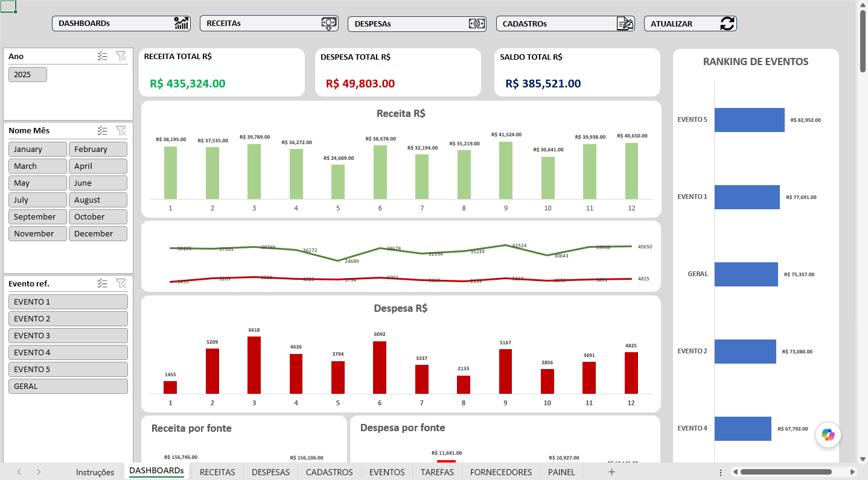The width and height of the screenshot is (868, 480).
Task: Click the balance value R$ 385,521.00
Action: click(x=543, y=84)
